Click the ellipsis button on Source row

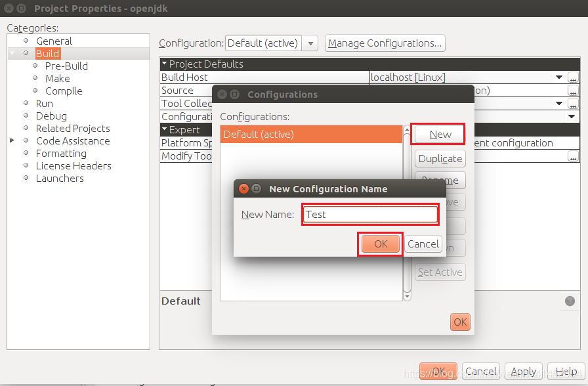click(573, 91)
